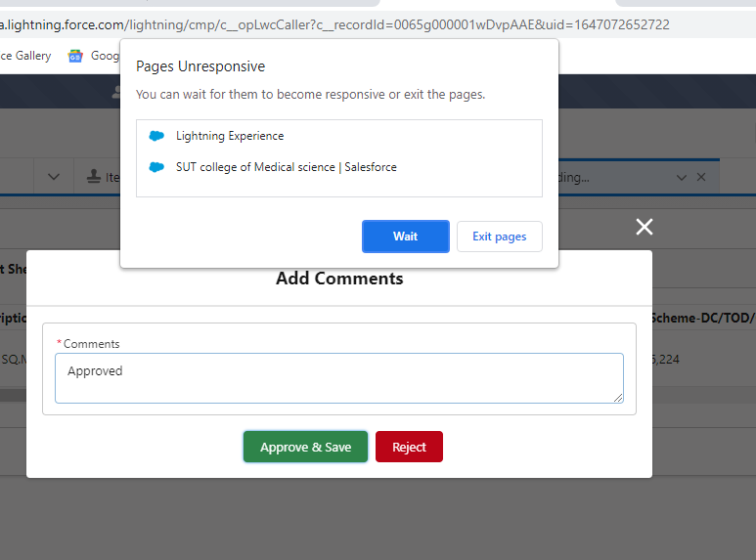The width and height of the screenshot is (756, 560).
Task: Click the Pages Unresponsive heading
Action: 200,66
